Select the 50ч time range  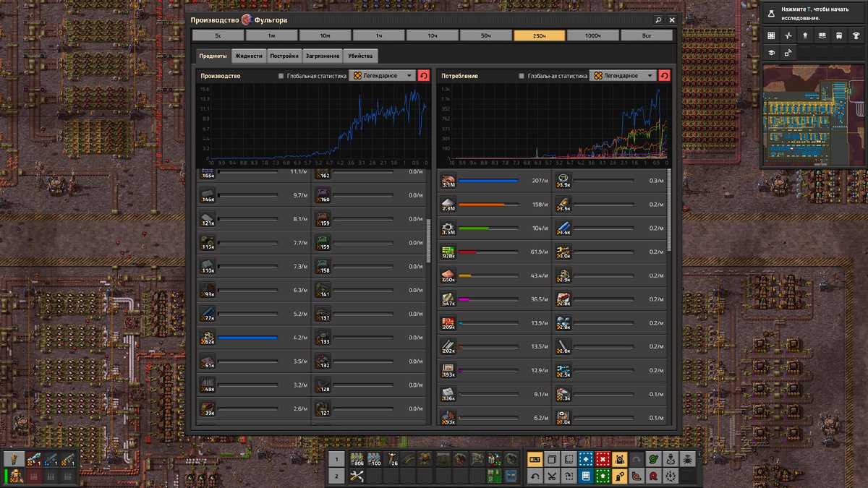tap(485, 35)
